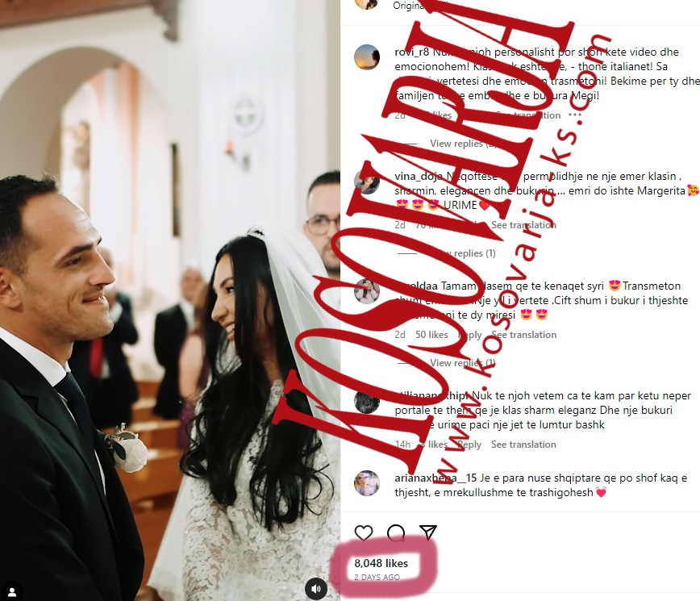Reply to the comment with 50 likes
This screenshot has width=700, height=601.
[x=470, y=335]
